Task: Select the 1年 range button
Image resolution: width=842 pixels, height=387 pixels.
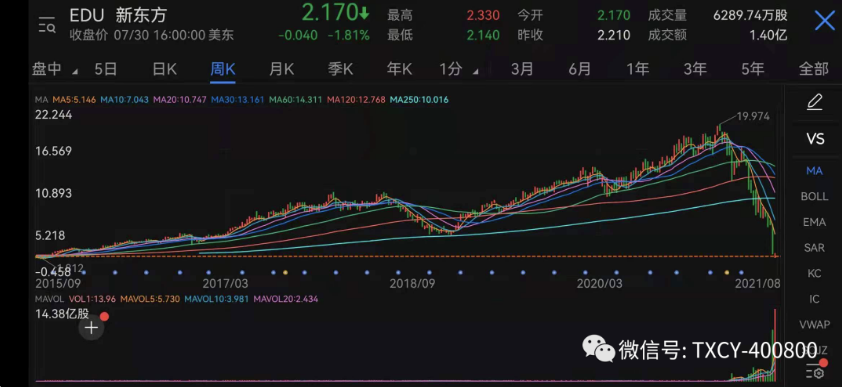Action: pos(637,69)
